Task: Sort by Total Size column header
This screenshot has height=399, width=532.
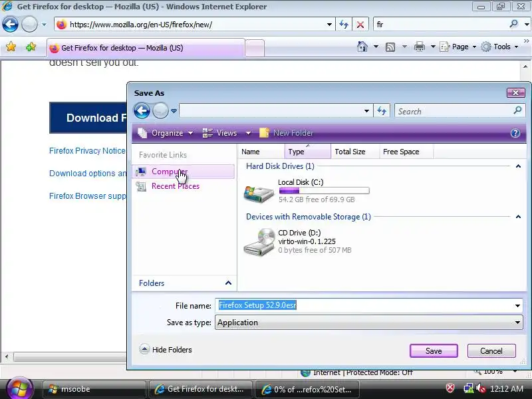Action: 355,152
